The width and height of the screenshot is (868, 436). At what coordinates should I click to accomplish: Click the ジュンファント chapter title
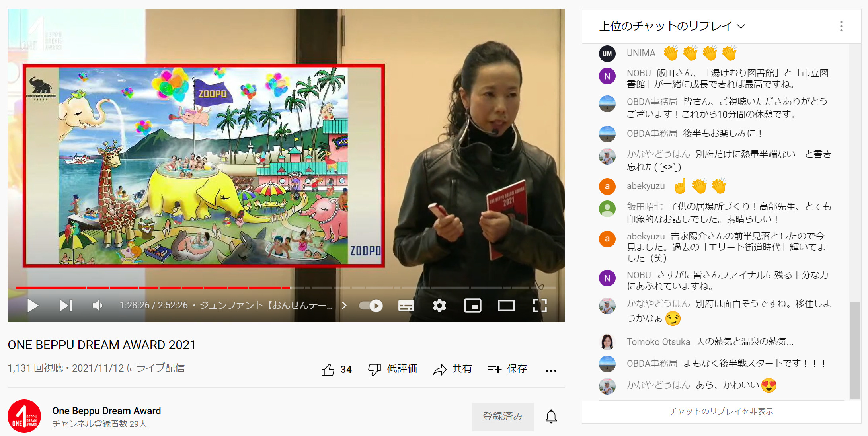(266, 305)
